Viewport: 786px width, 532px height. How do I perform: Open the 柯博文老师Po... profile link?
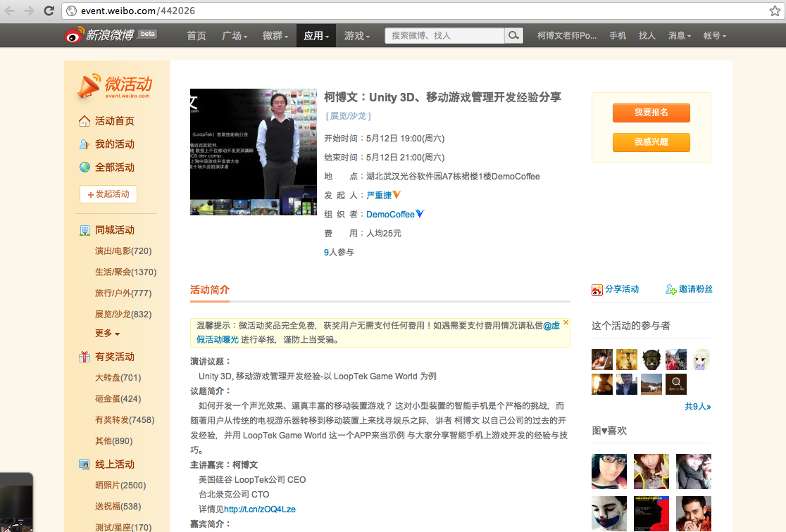coord(567,36)
